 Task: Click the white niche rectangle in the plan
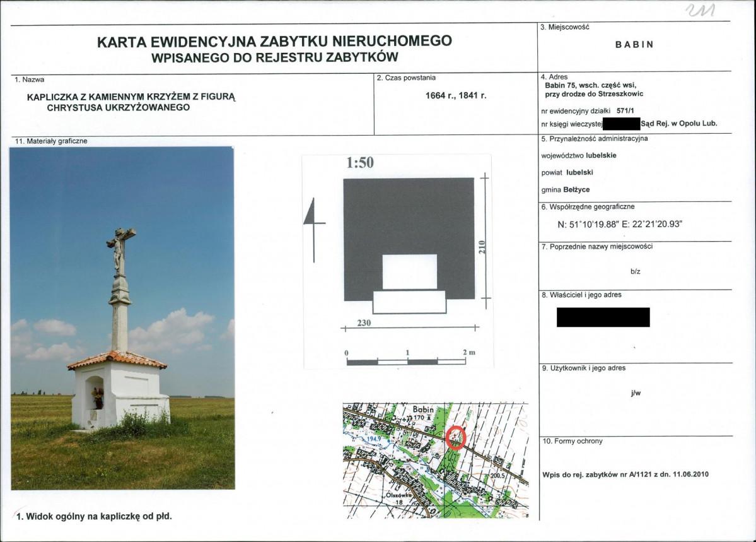pos(410,272)
